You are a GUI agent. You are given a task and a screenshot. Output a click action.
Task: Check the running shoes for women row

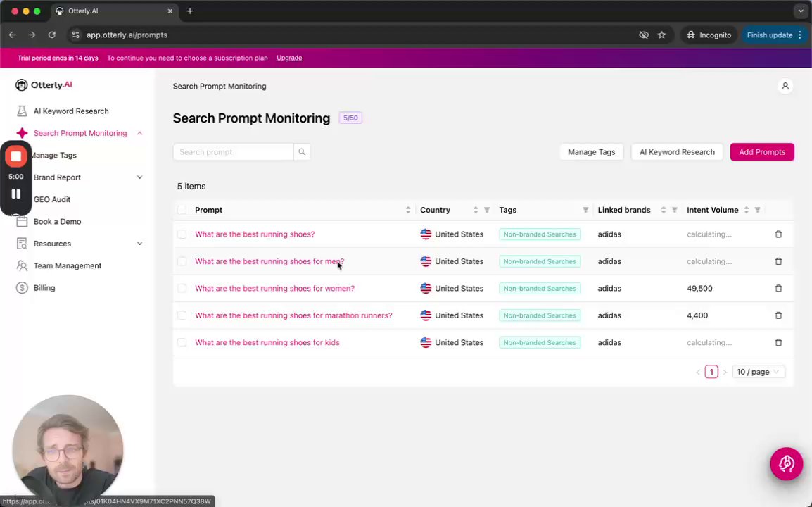(182, 289)
